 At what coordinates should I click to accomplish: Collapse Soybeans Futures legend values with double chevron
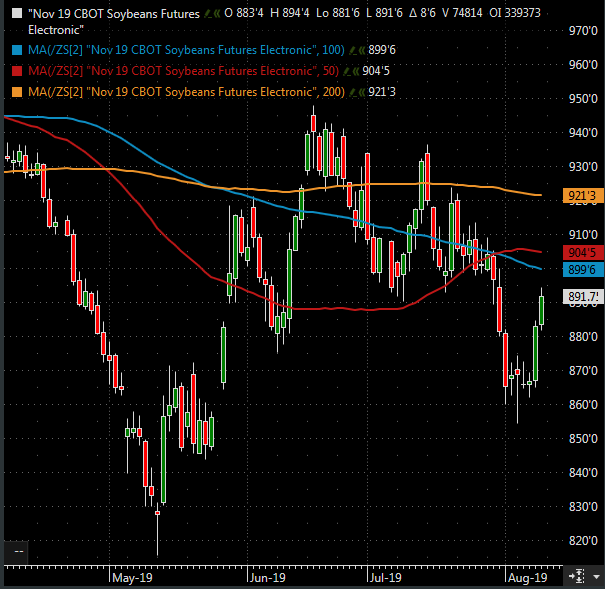217,14
